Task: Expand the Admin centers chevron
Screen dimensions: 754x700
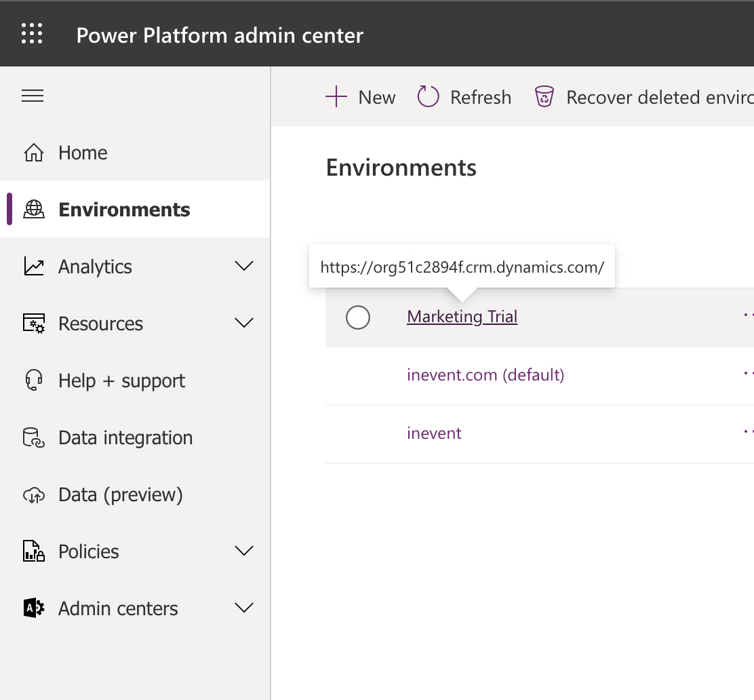Action: pyautogui.click(x=244, y=608)
